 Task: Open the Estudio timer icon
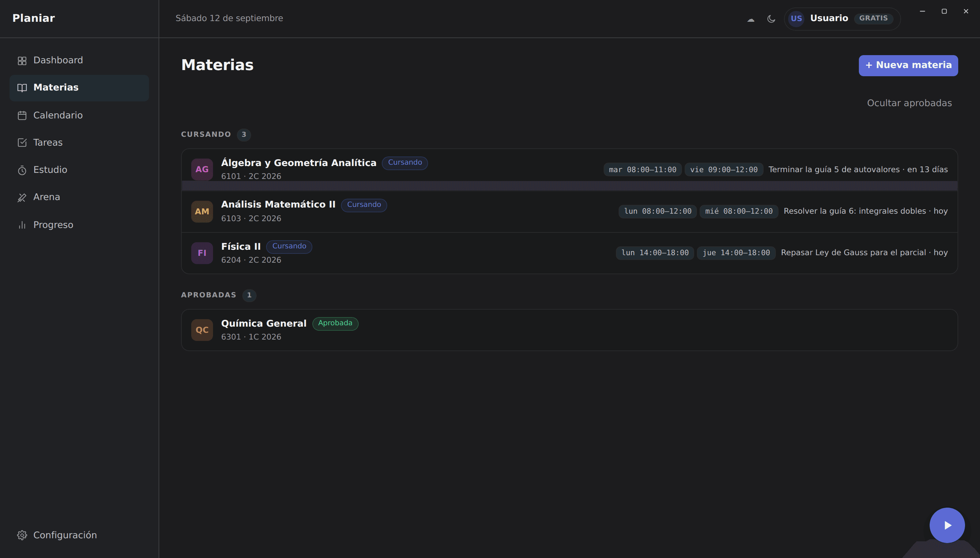[22, 170]
